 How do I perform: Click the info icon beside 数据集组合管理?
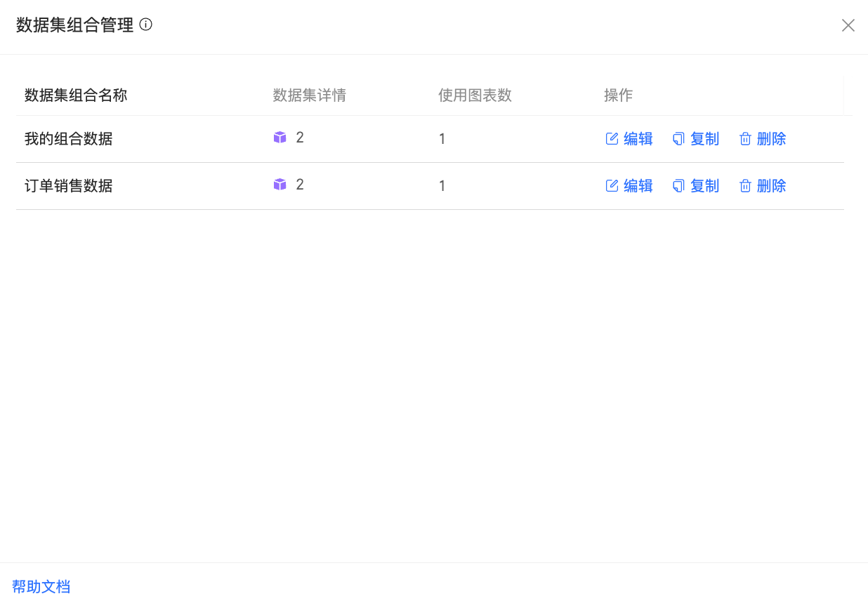146,25
